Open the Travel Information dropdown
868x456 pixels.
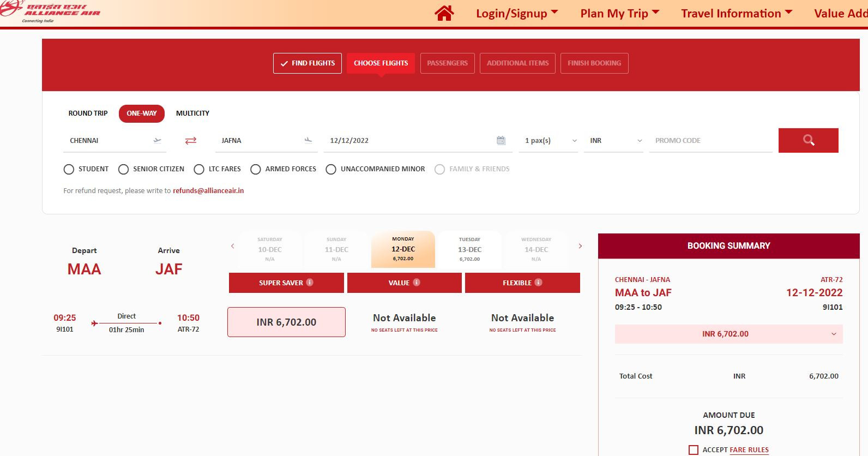tap(737, 14)
